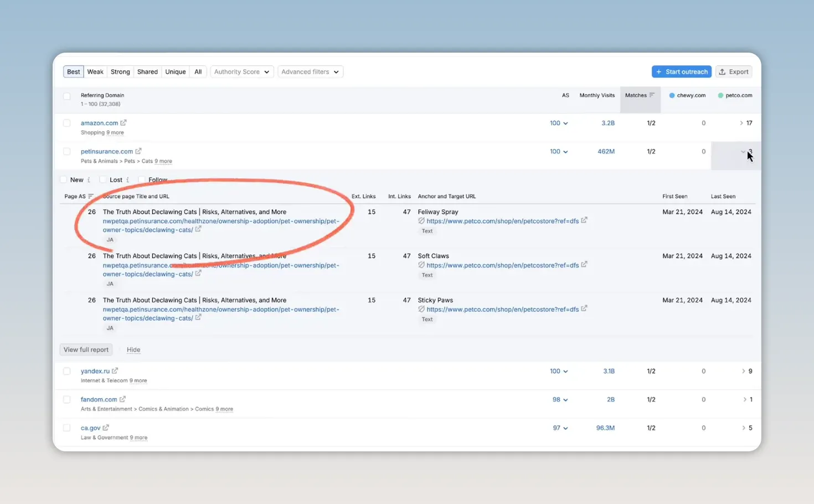
Task: Click the Matches column sort icon
Action: [652, 95]
